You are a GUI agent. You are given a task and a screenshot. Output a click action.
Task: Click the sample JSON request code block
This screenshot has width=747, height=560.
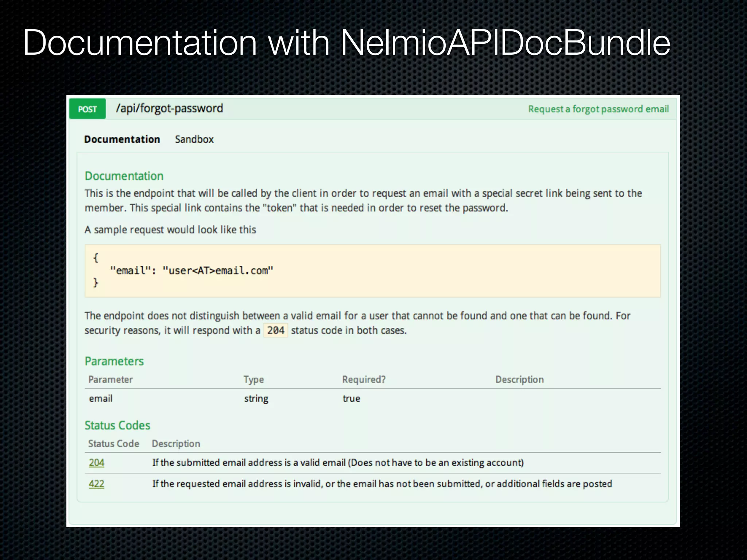[x=372, y=271]
